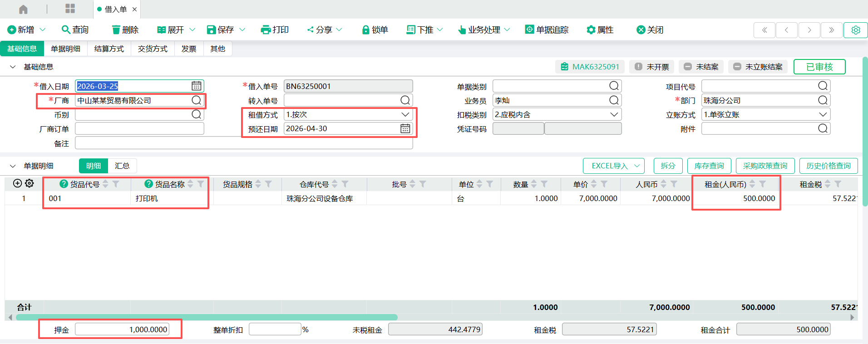
Task: Open the EXCEL导入 dropdown arrow
Action: pyautogui.click(x=636, y=166)
